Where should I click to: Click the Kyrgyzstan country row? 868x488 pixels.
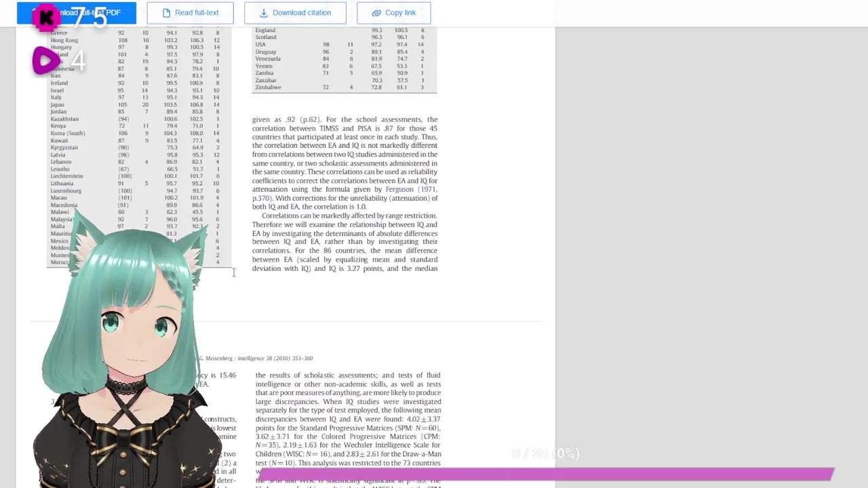[x=135, y=148]
